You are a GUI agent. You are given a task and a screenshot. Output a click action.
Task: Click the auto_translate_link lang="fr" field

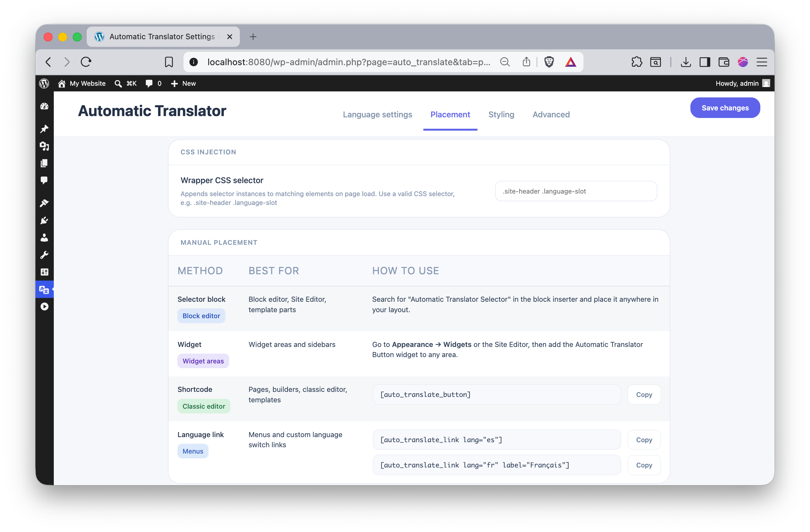coord(496,465)
